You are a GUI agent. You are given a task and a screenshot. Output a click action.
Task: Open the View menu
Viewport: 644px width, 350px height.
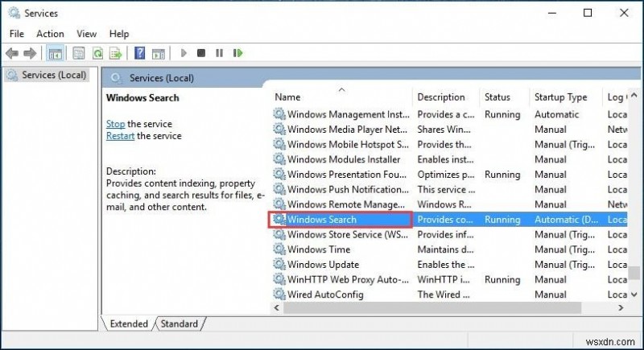tap(86, 34)
